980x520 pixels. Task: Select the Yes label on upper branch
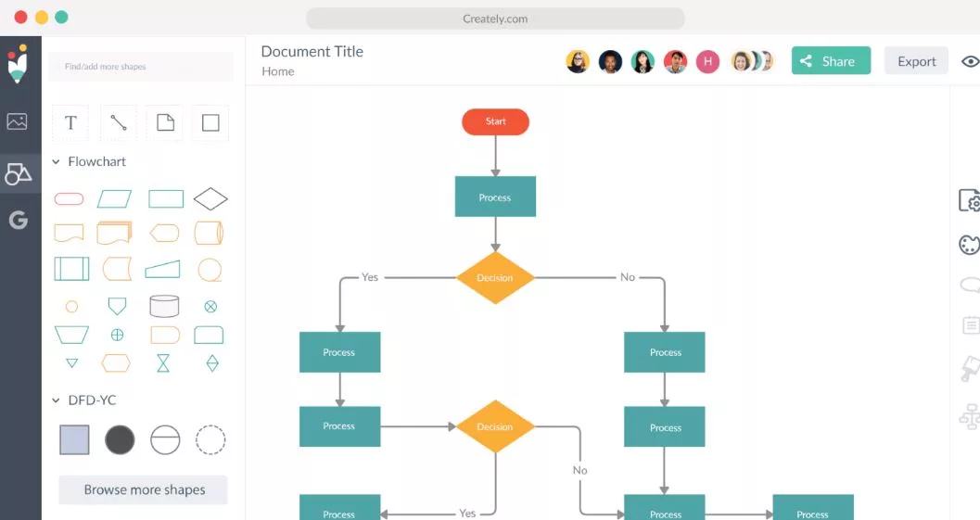(x=370, y=277)
